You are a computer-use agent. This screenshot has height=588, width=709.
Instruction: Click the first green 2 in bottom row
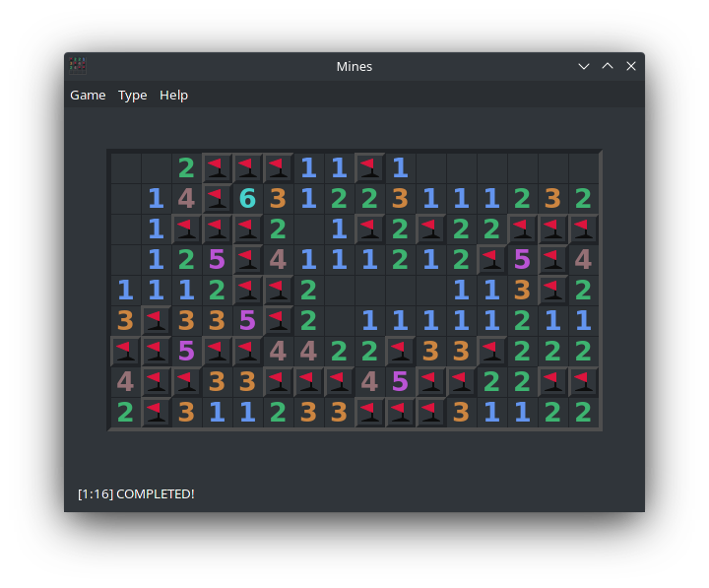coord(125,413)
